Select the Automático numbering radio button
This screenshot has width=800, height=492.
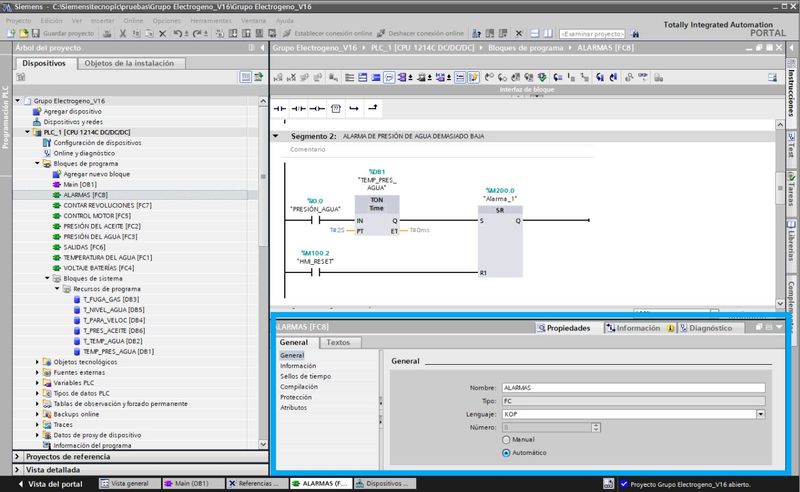pos(506,453)
